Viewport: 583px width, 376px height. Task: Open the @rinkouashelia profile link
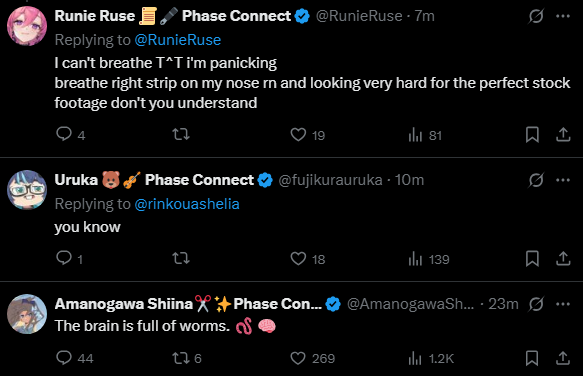coord(187,204)
